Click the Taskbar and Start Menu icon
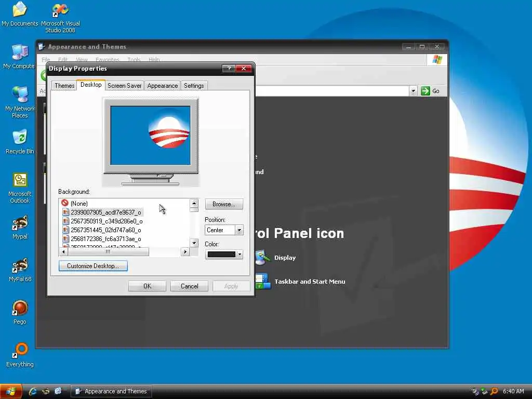 263,281
